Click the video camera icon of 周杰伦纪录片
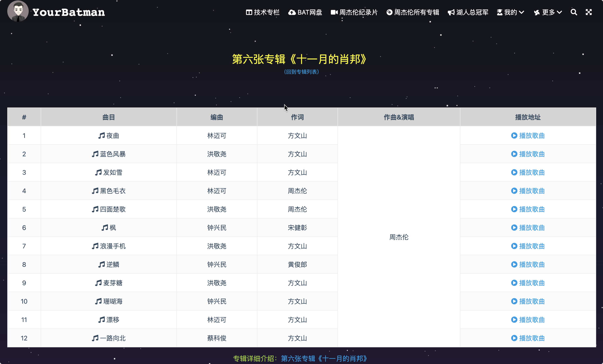The width and height of the screenshot is (603, 364). [x=334, y=12]
